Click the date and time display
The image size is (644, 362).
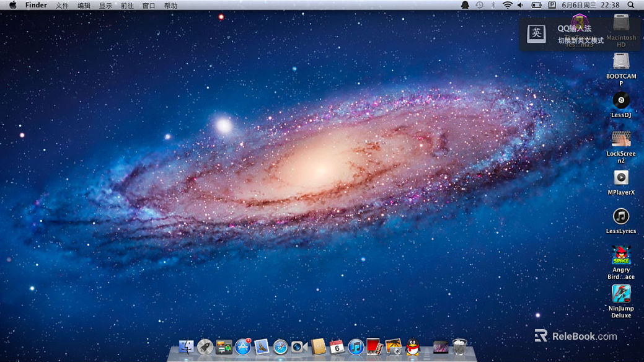pos(590,5)
